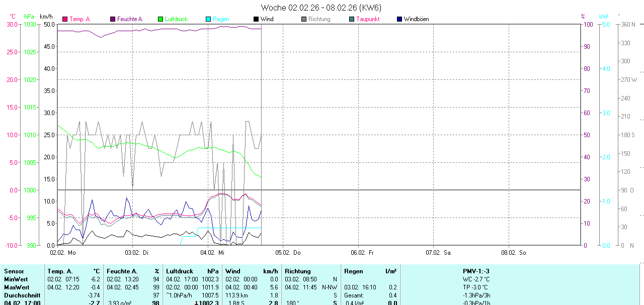Click the teal Taupunkt legend square
The image size is (644, 305).
point(352,19)
